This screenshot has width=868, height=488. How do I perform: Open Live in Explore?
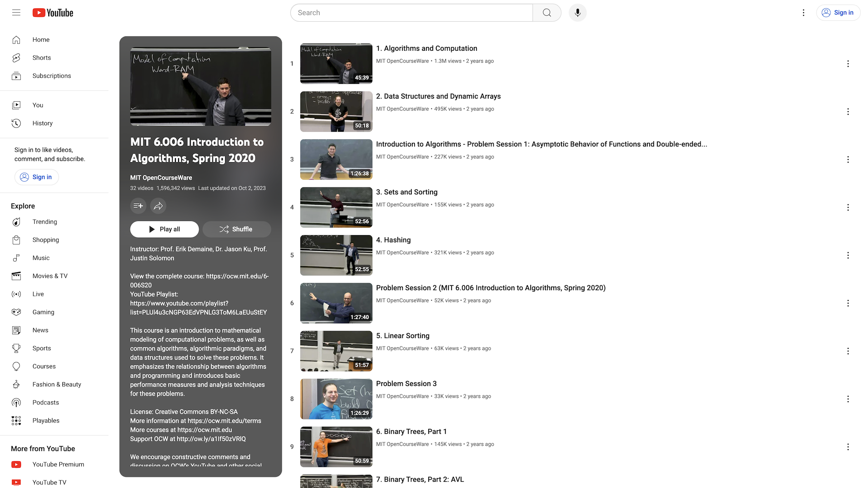54,294
